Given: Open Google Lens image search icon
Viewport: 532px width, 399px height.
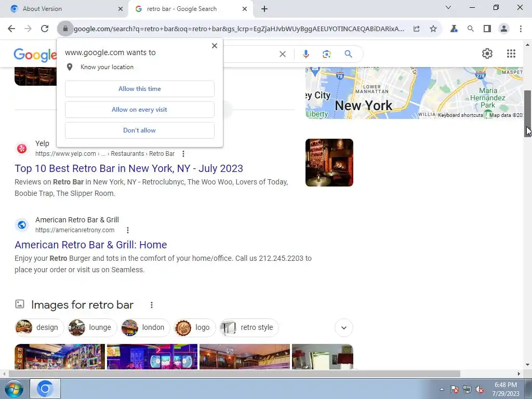Looking at the screenshot, I should (x=326, y=54).
